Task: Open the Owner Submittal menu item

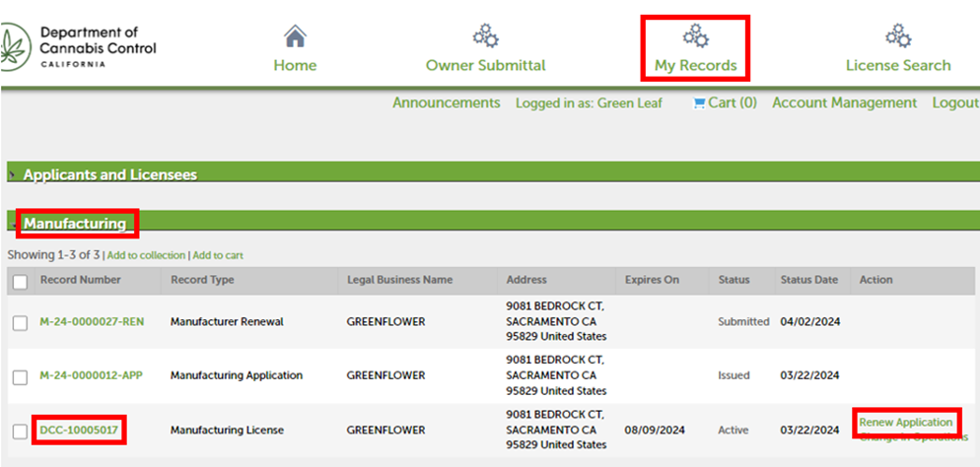Action: pos(486,66)
